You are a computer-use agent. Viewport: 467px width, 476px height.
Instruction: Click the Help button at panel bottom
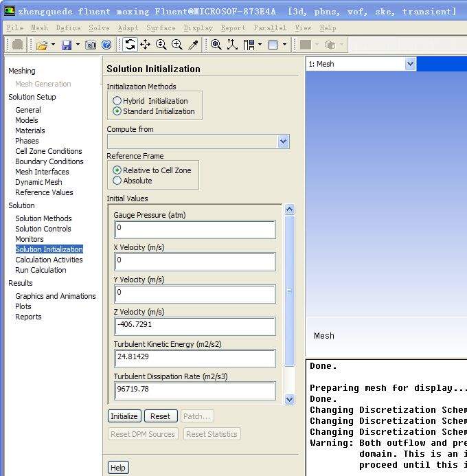[x=118, y=468]
